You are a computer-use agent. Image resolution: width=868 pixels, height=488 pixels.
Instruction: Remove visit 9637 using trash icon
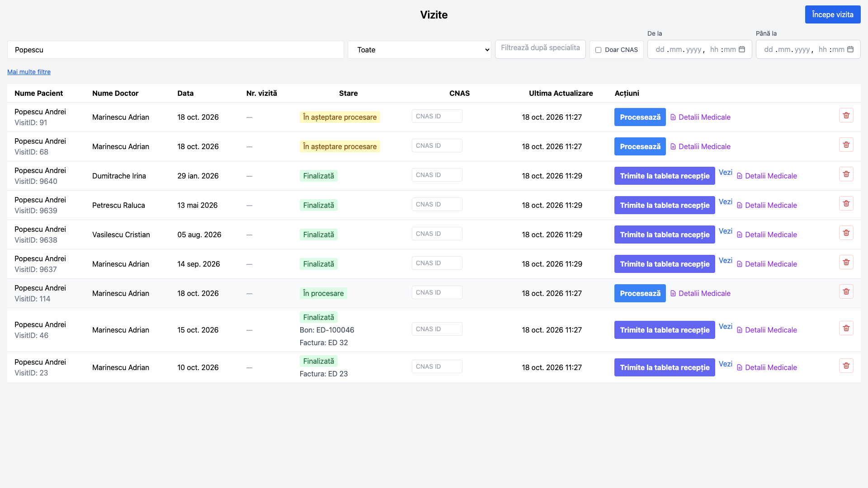pyautogui.click(x=846, y=262)
